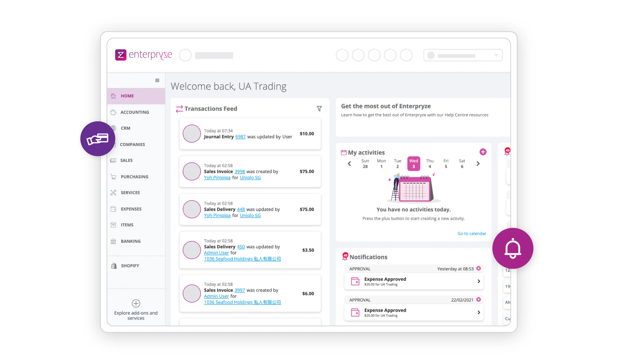Image resolution: width=617 pixels, height=364 pixels.
Task: Select Wednesday 3 in the activities calendar
Action: point(414,163)
